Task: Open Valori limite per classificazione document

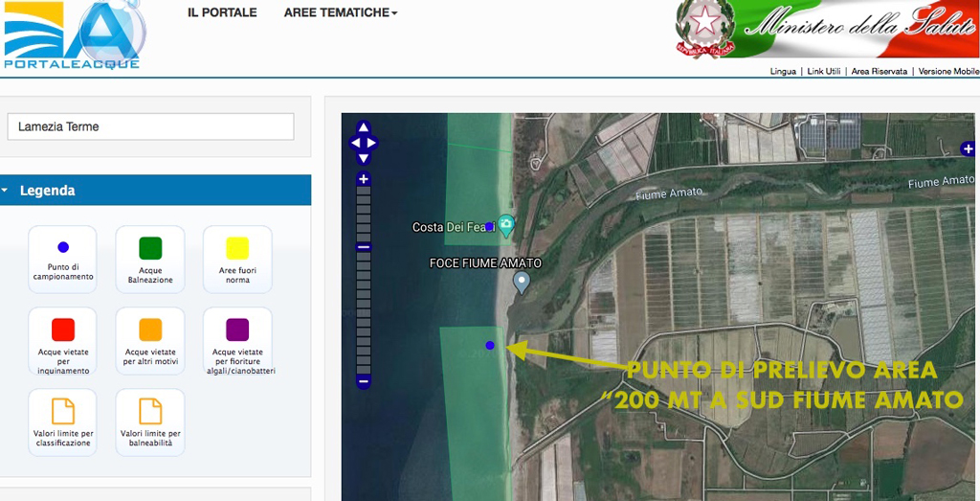Action: point(62,412)
